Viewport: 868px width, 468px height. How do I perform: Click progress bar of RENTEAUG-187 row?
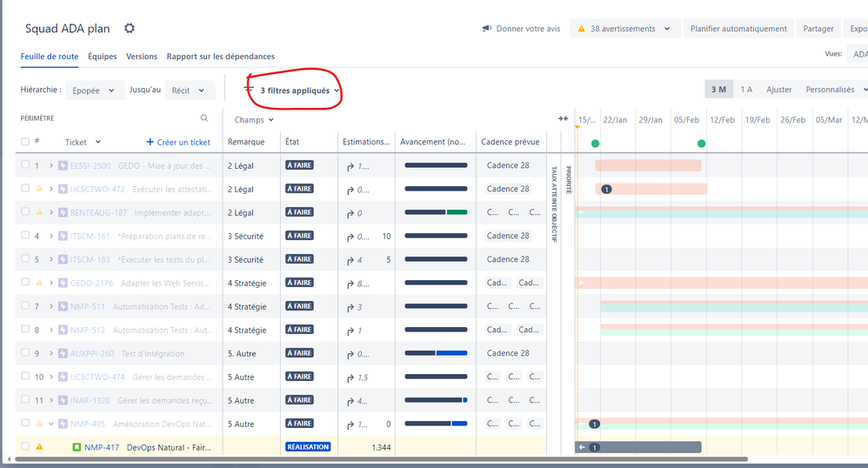coord(436,212)
